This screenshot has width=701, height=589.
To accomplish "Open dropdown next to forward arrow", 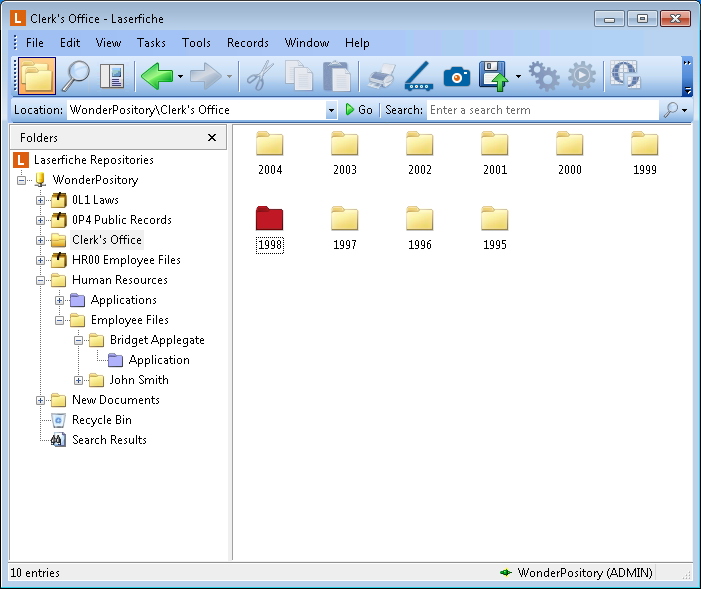I will [x=229, y=76].
